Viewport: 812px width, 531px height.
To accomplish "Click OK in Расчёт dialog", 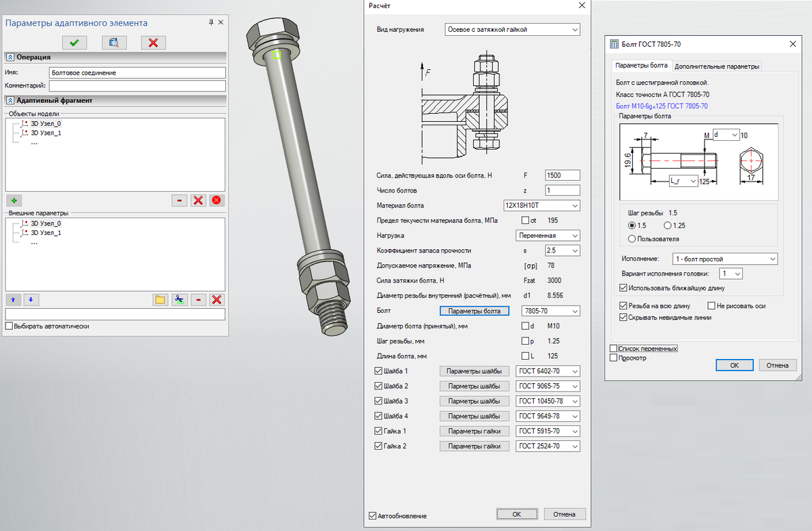I will click(x=516, y=514).
